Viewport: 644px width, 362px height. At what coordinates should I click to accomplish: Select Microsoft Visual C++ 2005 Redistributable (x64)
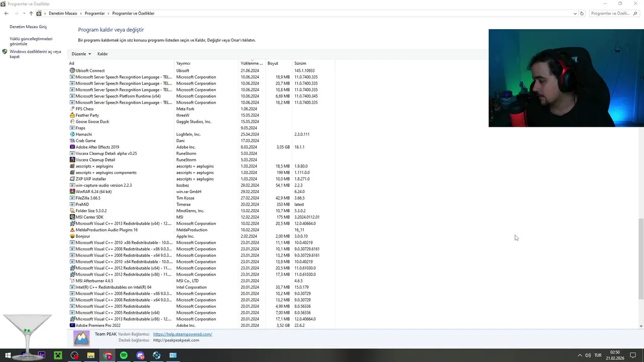click(201, 313)
